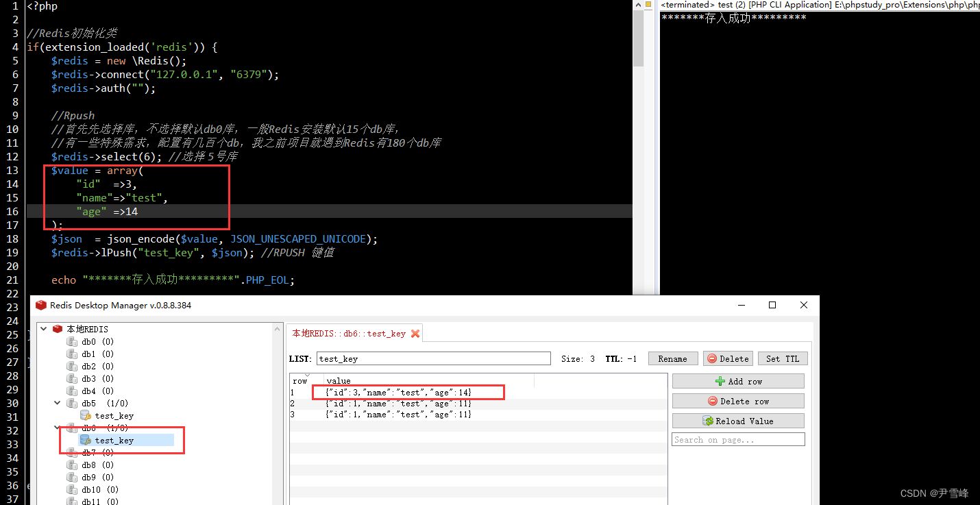Collapse the 本地REDIS connection node
Image resolution: width=980 pixels, height=505 pixels.
tap(44, 330)
